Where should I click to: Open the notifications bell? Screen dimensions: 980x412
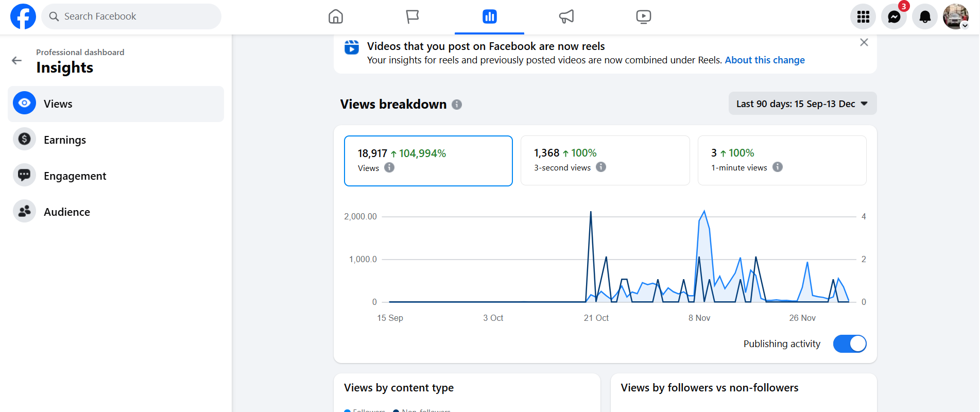[x=925, y=17]
